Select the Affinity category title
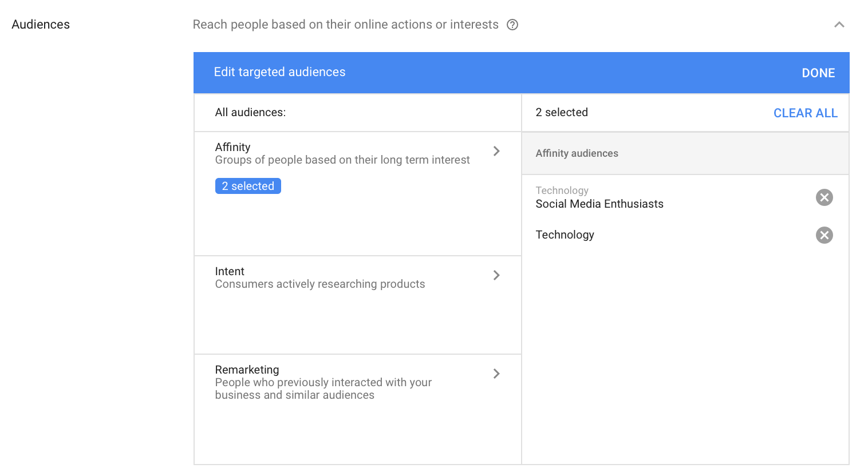 [232, 147]
